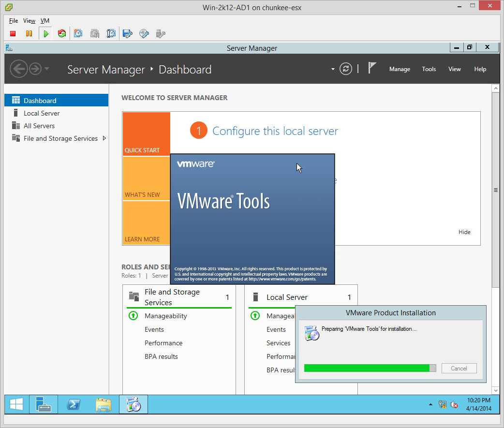504x428 pixels.
Task: Show hidden system tray icons
Action: (430, 404)
